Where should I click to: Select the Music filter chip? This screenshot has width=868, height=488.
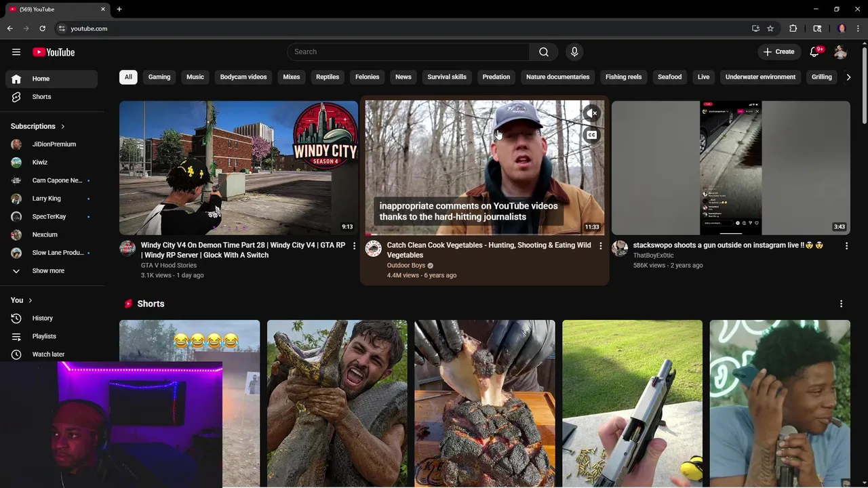pyautogui.click(x=195, y=77)
